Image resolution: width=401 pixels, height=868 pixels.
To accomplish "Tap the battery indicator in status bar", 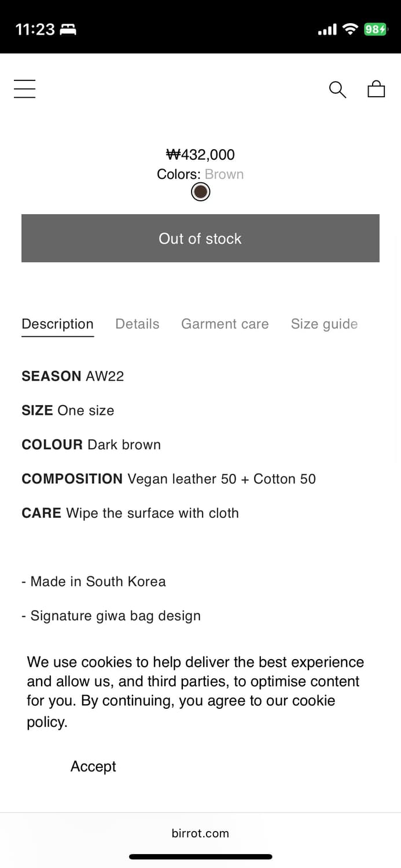I will (x=375, y=29).
